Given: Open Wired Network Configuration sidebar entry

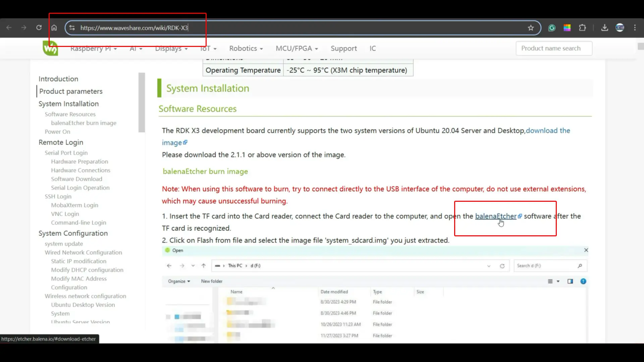Looking at the screenshot, I should tap(83, 252).
